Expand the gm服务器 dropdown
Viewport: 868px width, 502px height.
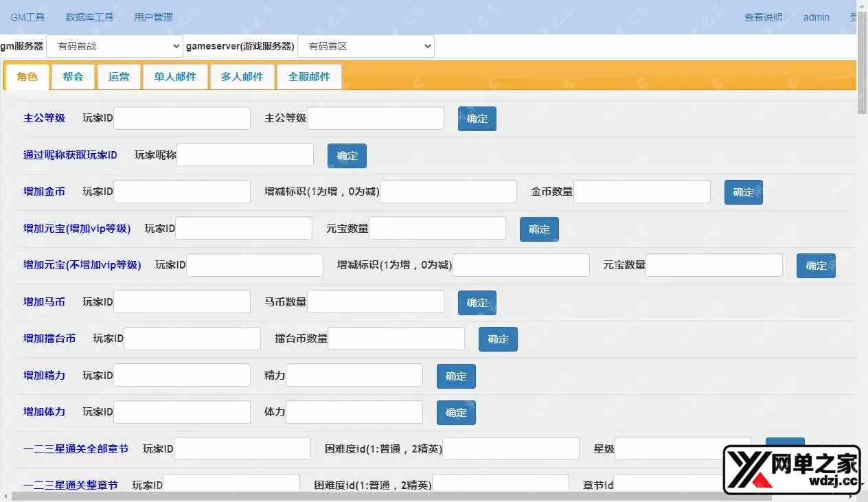[114, 46]
